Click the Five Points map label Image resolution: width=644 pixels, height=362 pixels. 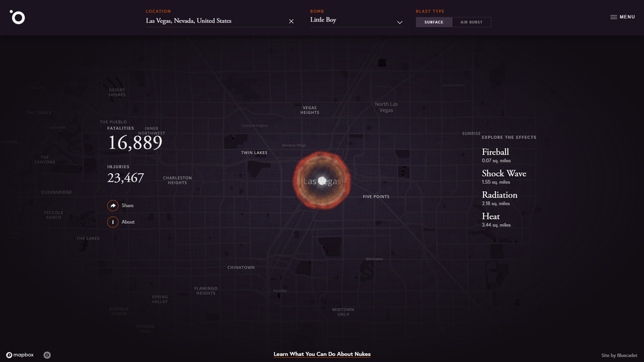click(x=376, y=196)
